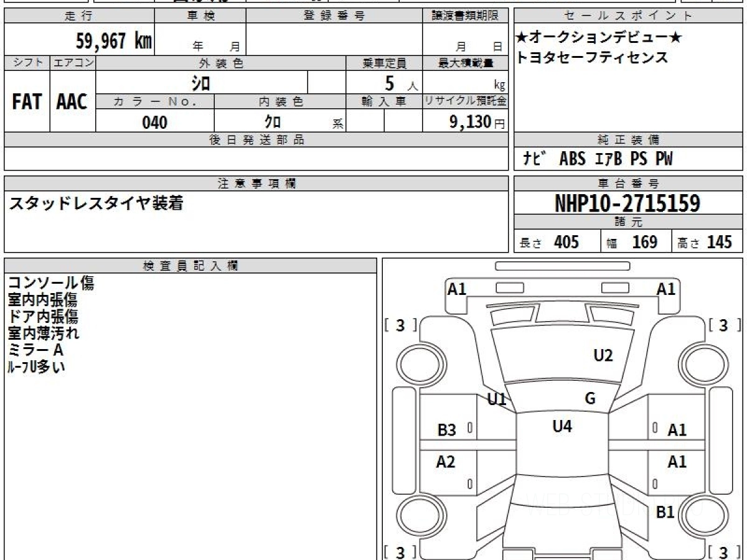
Task: Click the length value 長さ 405
Action: click(549, 242)
